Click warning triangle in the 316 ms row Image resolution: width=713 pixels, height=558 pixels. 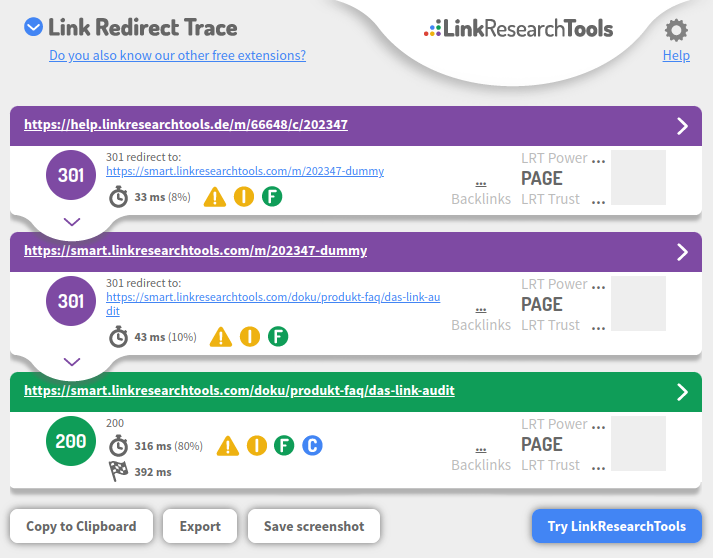228,446
